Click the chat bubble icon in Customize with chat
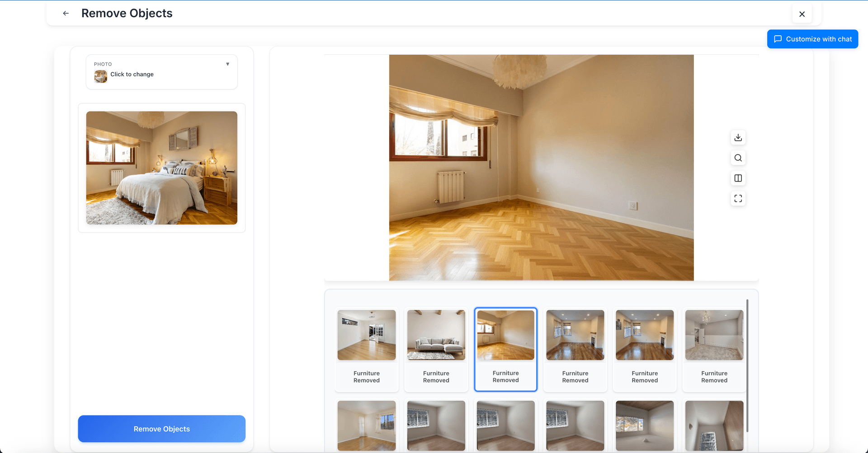This screenshot has height=453, width=868. [778, 39]
